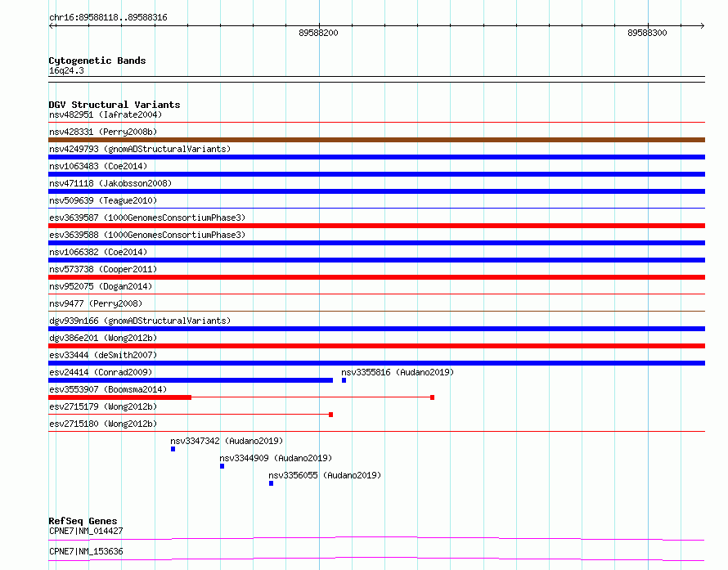Select blue square marker under nsv3344909
This screenshot has width=728, height=570.
point(222,466)
